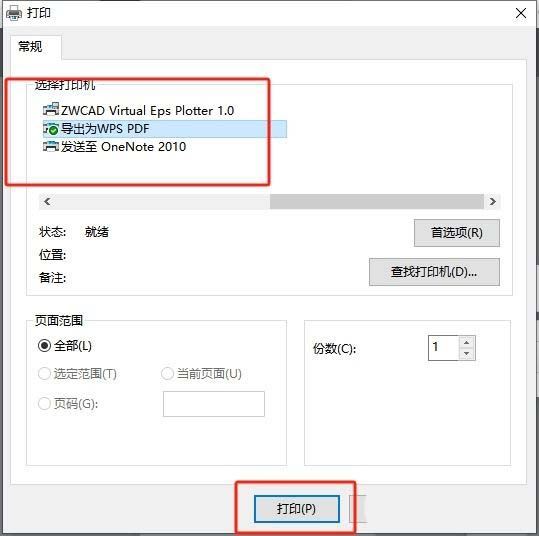Click the printer icon in the title bar
Screen dimensions: 539x536
point(14,13)
